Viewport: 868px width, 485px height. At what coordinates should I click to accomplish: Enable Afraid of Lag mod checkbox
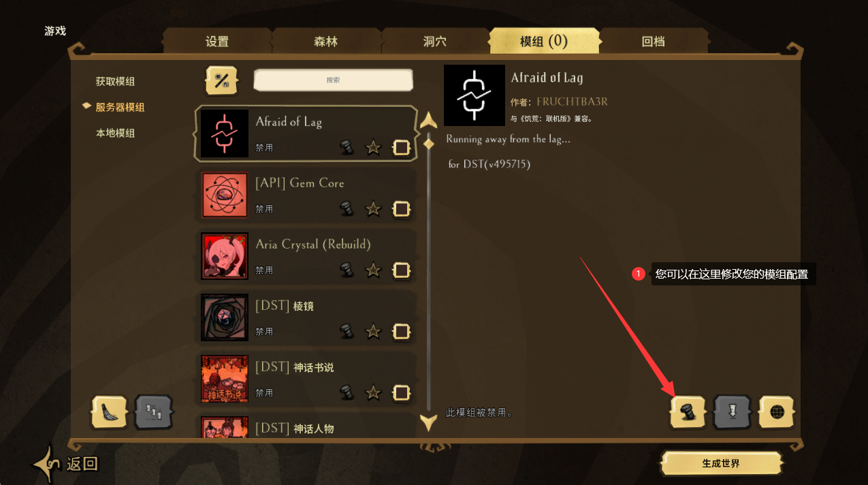402,147
